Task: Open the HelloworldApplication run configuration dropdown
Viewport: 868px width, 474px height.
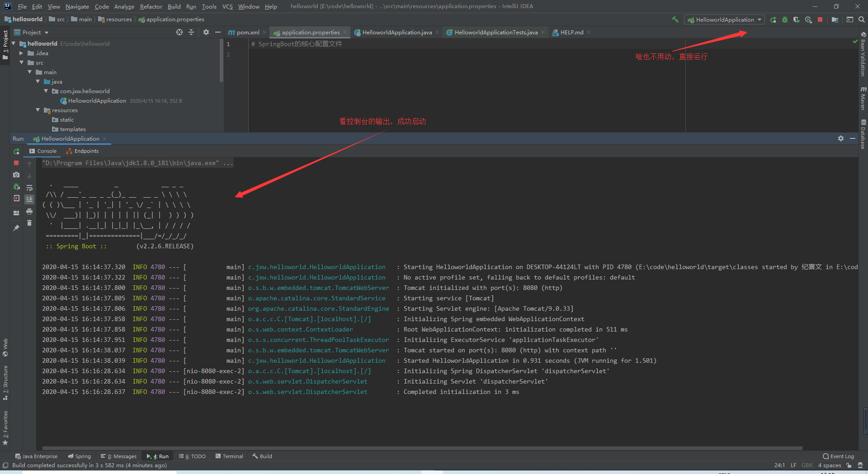Action: 725,19
